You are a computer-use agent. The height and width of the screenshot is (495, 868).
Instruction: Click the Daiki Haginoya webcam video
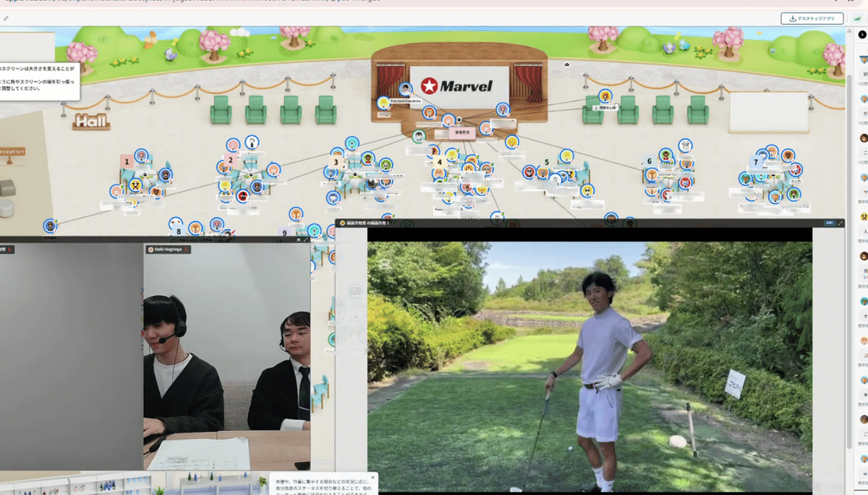click(x=227, y=356)
